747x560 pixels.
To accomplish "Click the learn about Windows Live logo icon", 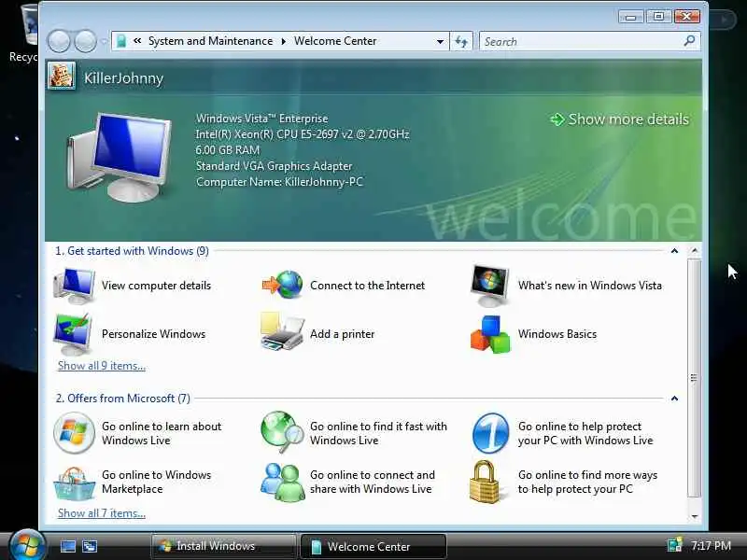I will click(x=74, y=432).
